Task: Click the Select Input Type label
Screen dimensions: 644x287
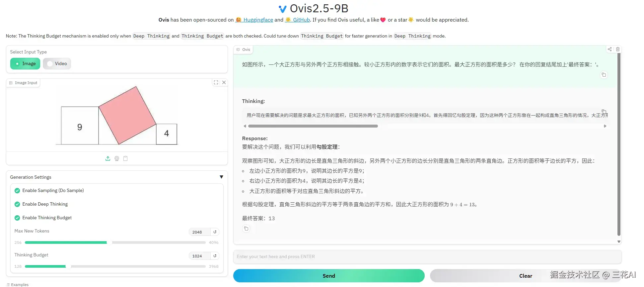Action: [x=29, y=52]
